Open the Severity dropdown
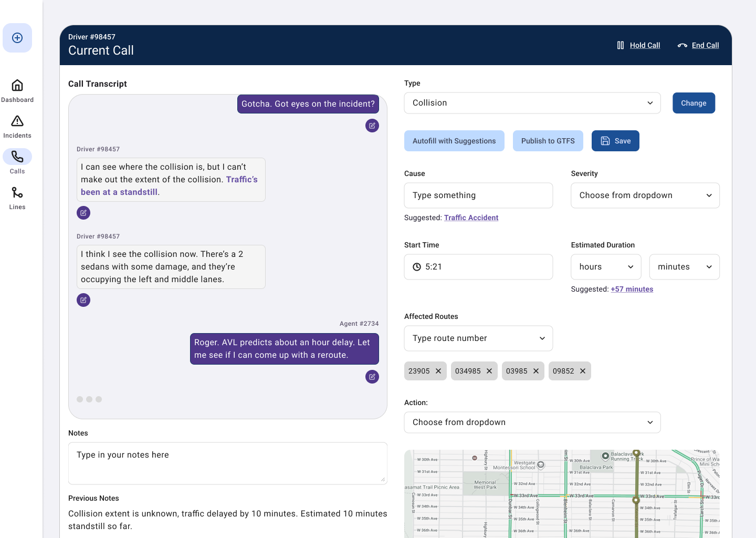Image resolution: width=756 pixels, height=538 pixels. pos(645,195)
